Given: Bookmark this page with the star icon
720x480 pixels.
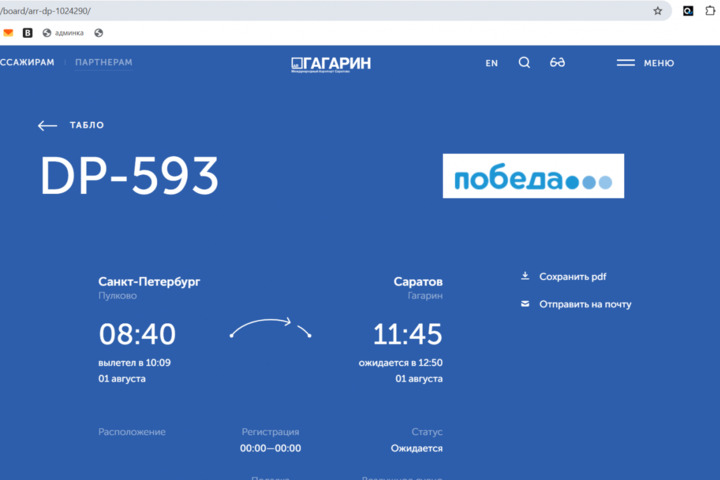Looking at the screenshot, I should click(658, 11).
